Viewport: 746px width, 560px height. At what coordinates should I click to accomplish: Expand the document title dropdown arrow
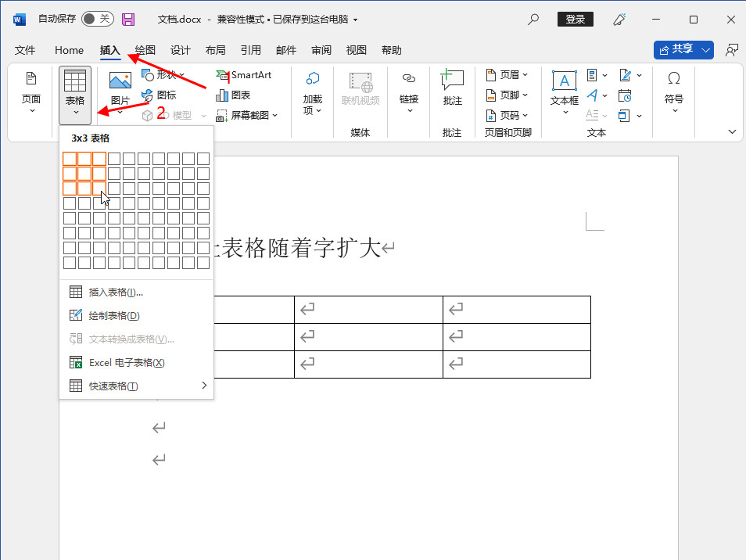[x=355, y=20]
